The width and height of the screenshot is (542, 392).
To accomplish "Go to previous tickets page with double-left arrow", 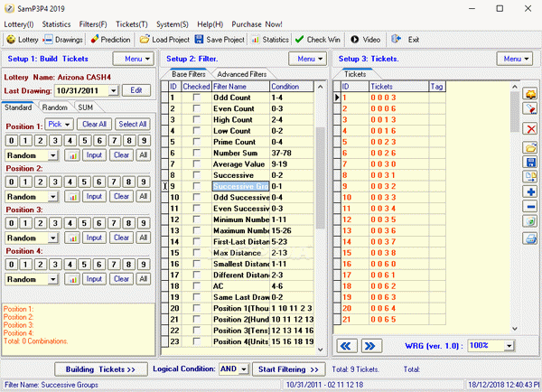I will pyautogui.click(x=346, y=346).
